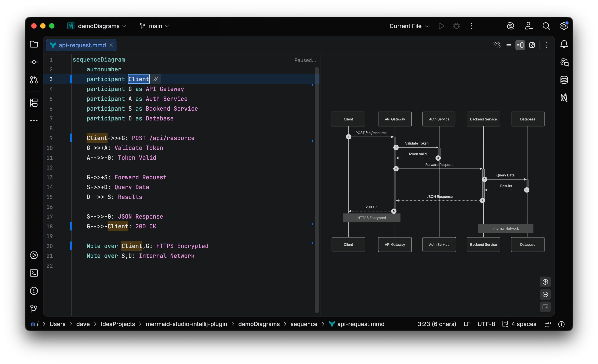Open the Project folder tool window

(x=34, y=44)
